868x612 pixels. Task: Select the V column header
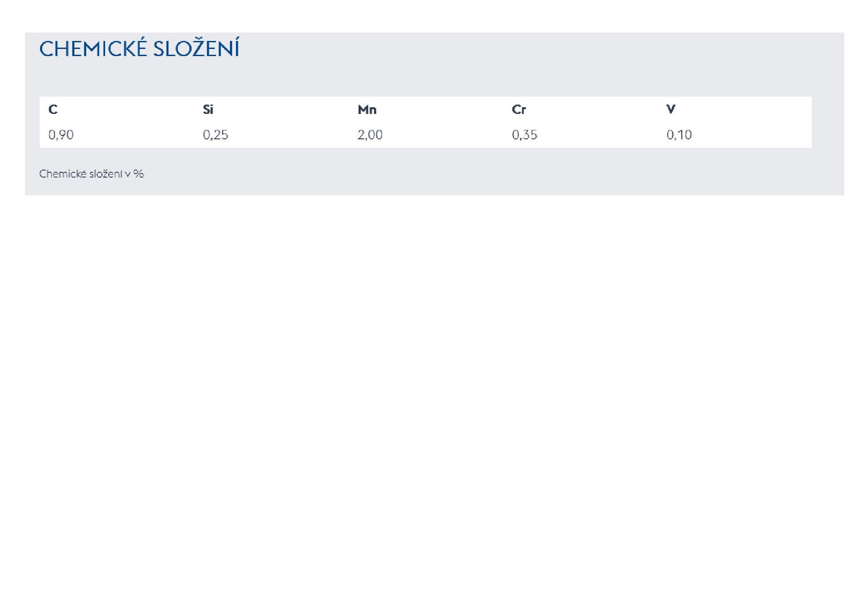coord(671,109)
